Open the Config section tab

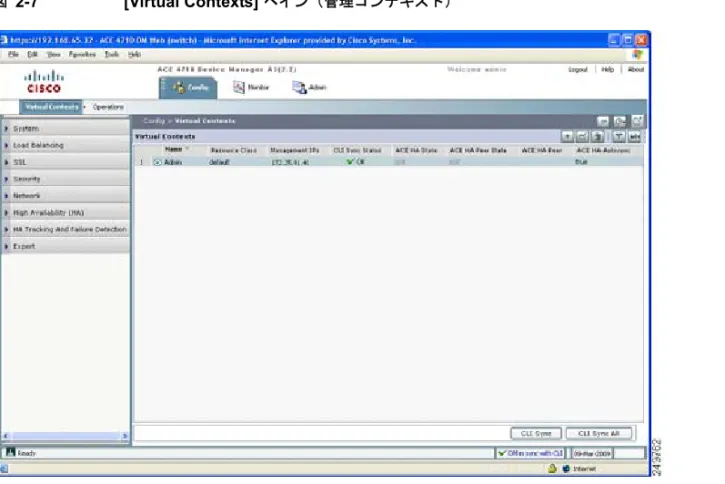(x=188, y=87)
